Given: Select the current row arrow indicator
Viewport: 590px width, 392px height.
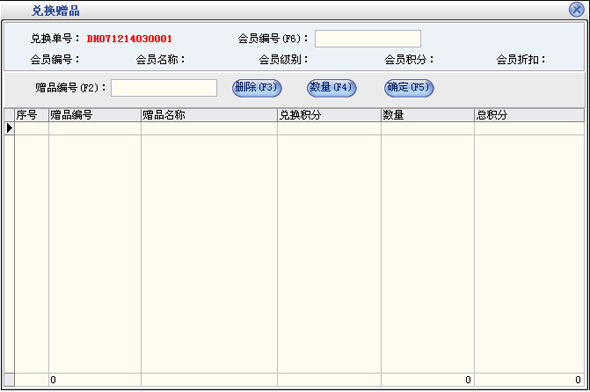Looking at the screenshot, I should coord(9,128).
